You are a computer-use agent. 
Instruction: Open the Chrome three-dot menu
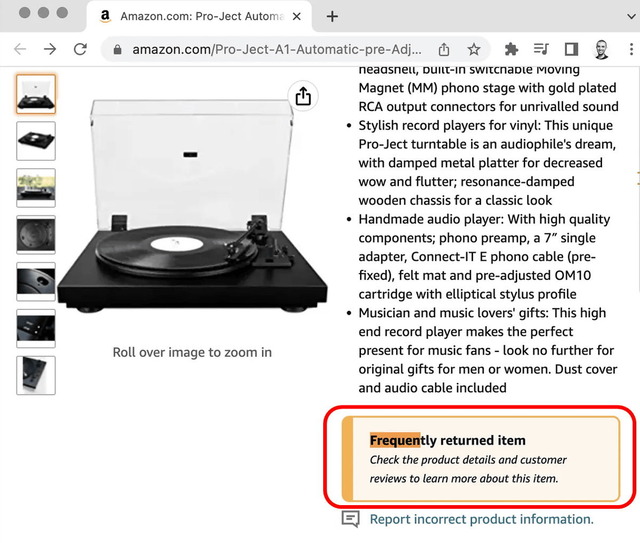631,49
